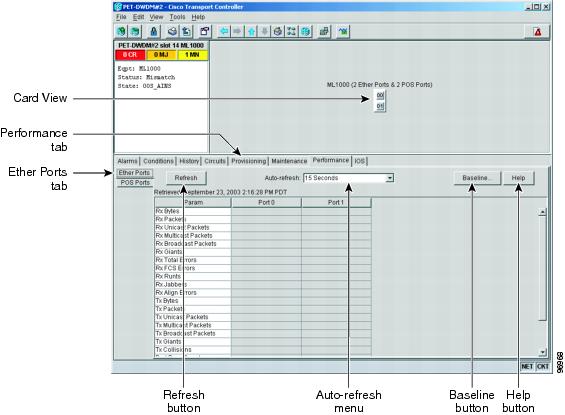Click the scrollbar down arrow of the table

coord(542,352)
